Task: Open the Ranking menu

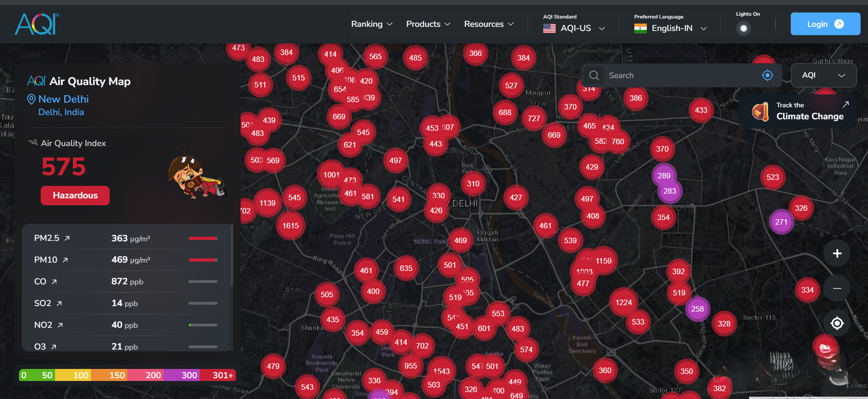Action: point(372,24)
